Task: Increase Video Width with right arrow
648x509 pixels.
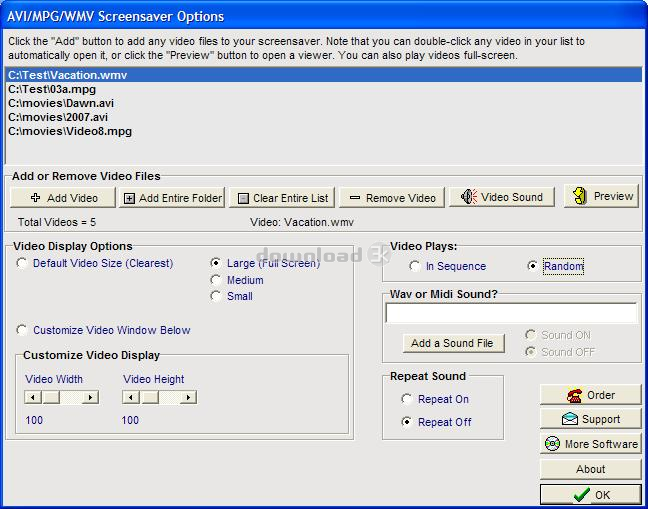Action: point(91,397)
